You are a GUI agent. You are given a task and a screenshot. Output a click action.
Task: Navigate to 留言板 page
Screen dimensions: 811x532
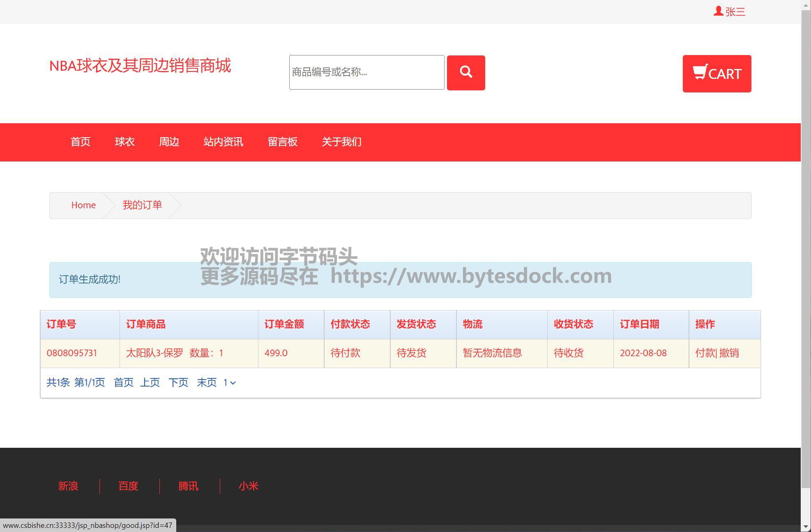[282, 142]
